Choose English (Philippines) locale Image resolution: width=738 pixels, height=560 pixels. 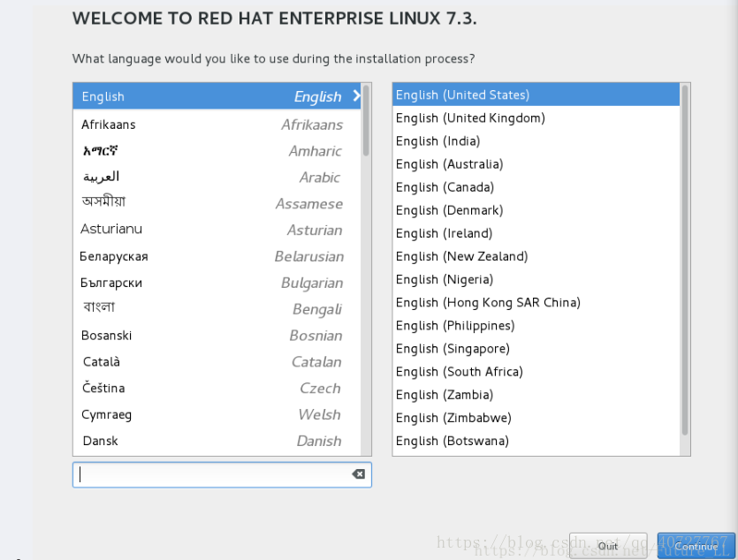coord(536,325)
